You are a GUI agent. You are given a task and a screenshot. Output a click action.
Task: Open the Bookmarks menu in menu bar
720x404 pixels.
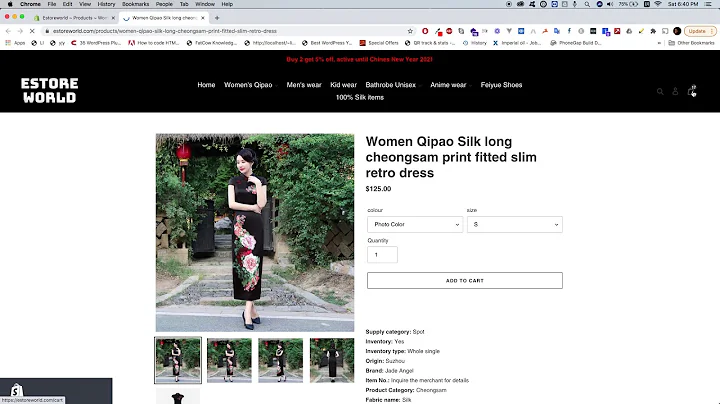pyautogui.click(x=135, y=4)
